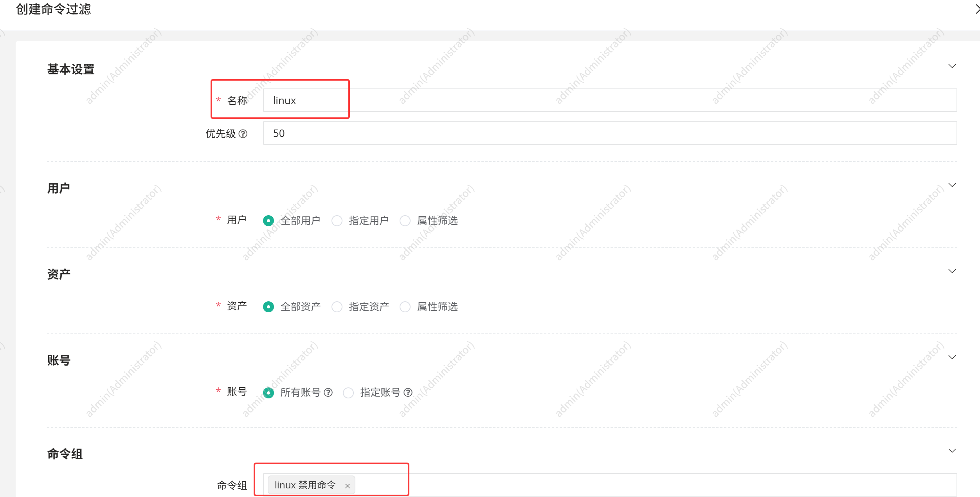Select the 所有账号 radio button
The width and height of the screenshot is (980, 497).
coord(268,393)
